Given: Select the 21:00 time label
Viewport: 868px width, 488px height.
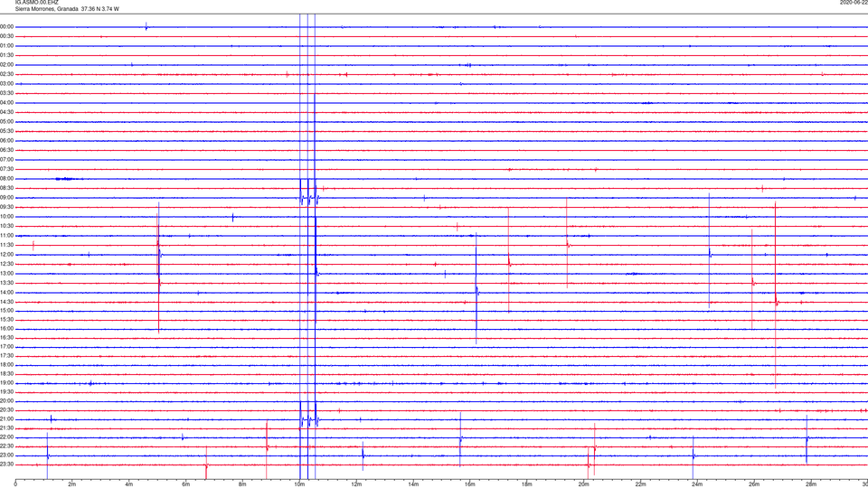Looking at the screenshot, I should coord(7,419).
